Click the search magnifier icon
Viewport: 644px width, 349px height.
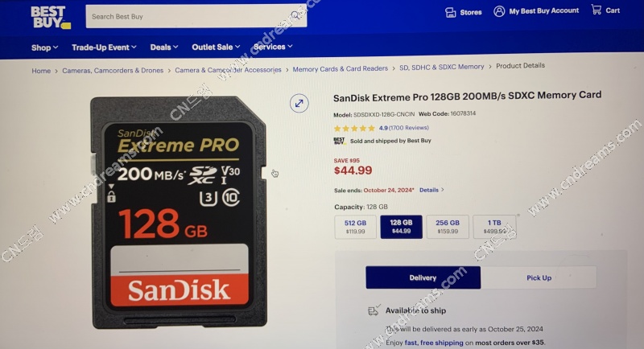pyautogui.click(x=295, y=15)
